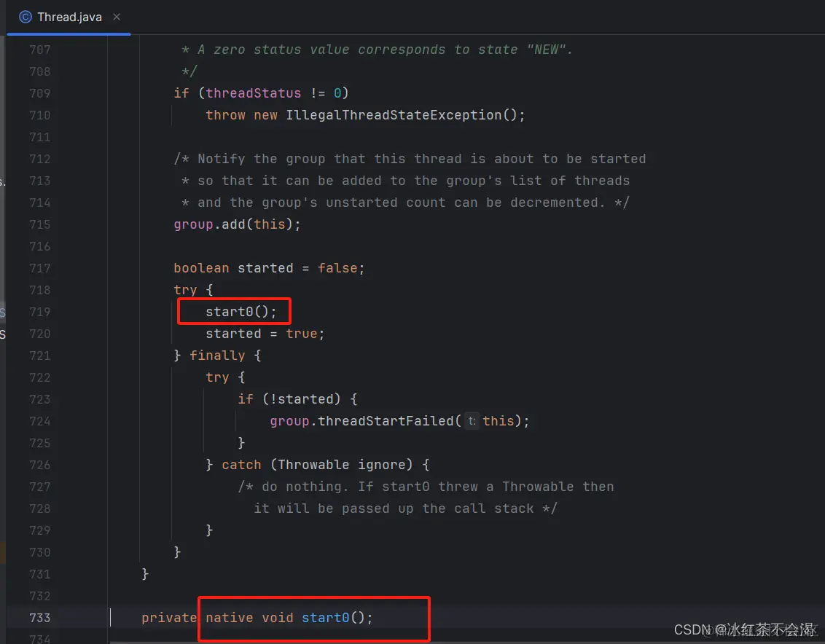This screenshot has width=825, height=644.
Task: Click the 't:' parameter hint on line 724
Action: (472, 421)
